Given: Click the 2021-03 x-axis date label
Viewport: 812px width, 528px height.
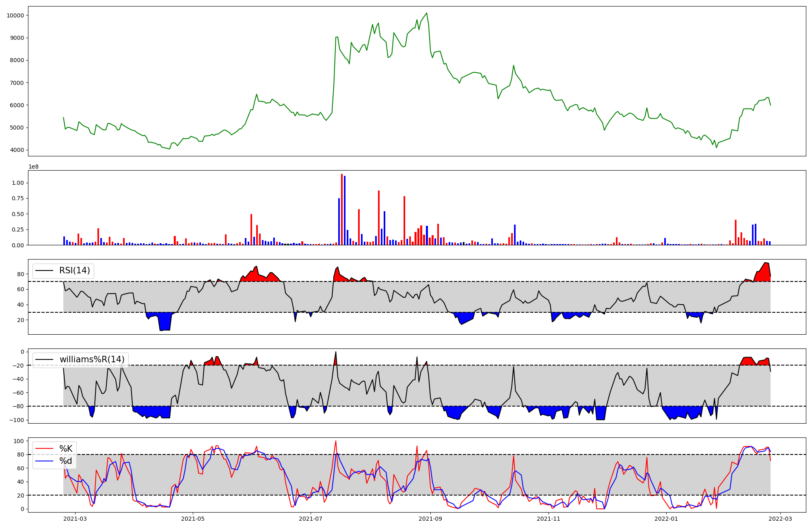Looking at the screenshot, I should click(75, 519).
